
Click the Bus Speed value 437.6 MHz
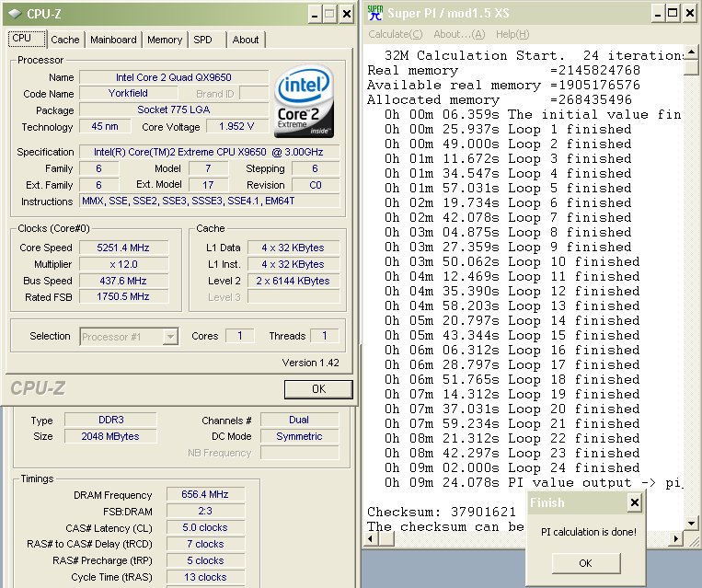point(123,281)
